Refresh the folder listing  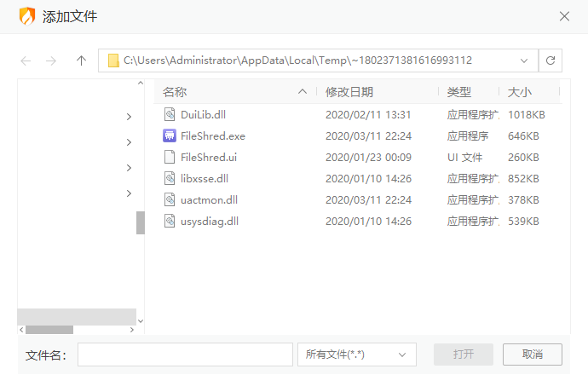coord(551,61)
